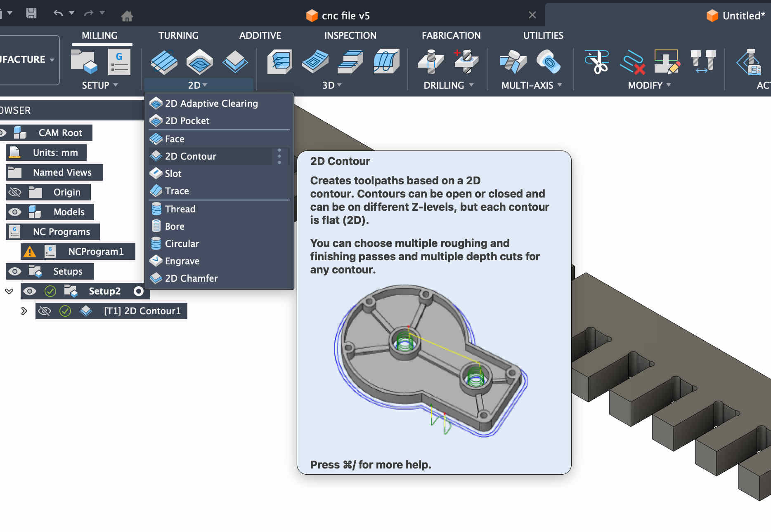
Task: Click the Home icon
Action: (x=127, y=16)
